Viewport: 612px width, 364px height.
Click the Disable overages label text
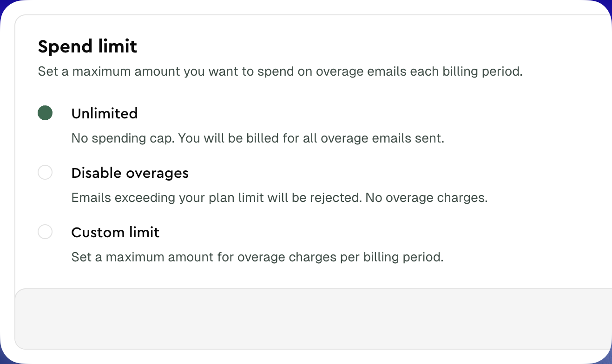(130, 173)
